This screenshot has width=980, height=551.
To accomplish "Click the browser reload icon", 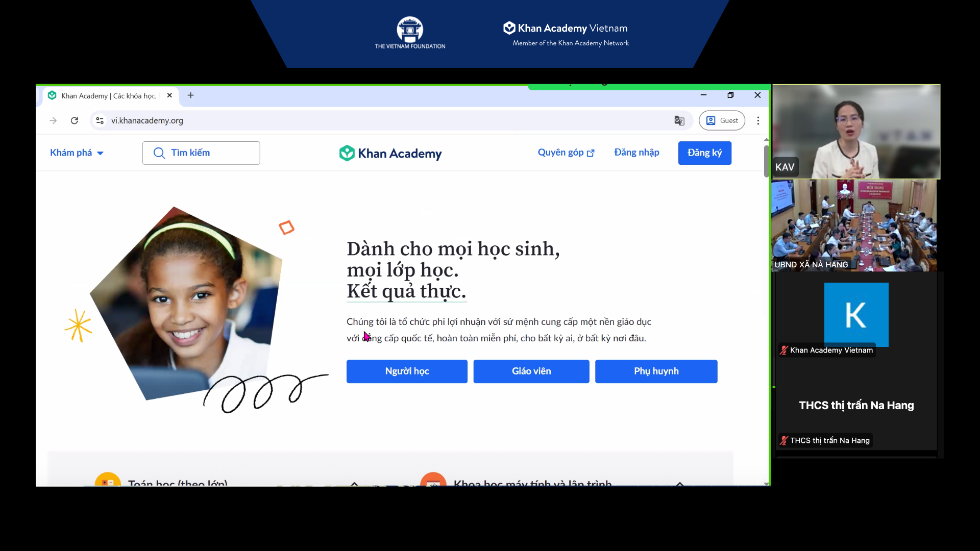I will tap(75, 120).
